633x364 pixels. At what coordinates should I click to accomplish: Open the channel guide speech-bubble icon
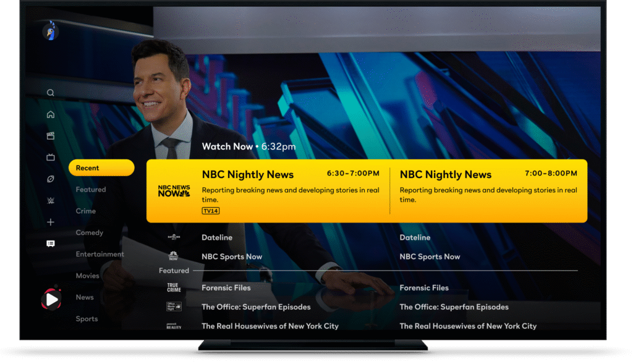(x=50, y=243)
